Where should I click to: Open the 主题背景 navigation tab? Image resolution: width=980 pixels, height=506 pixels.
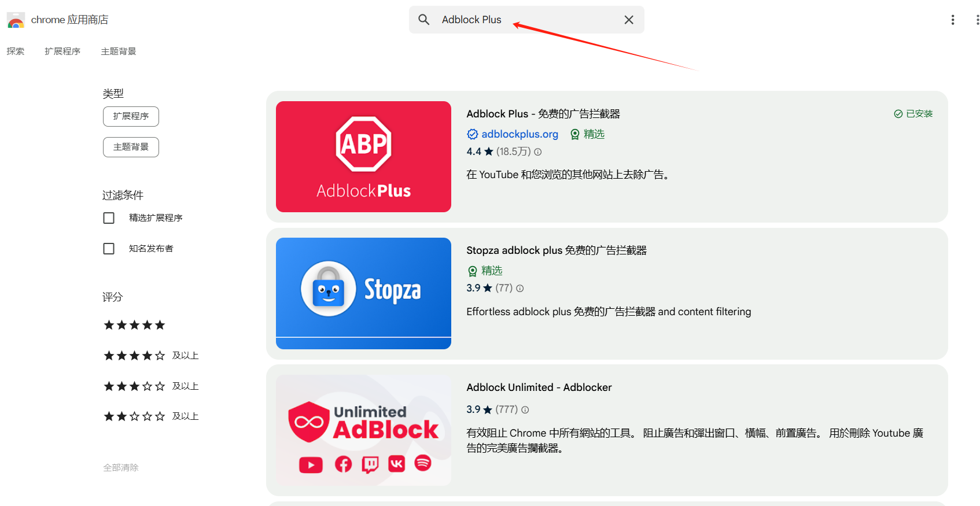pyautogui.click(x=119, y=51)
